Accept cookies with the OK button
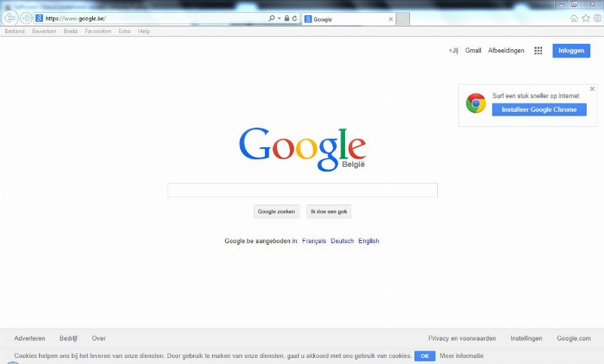 pos(424,356)
